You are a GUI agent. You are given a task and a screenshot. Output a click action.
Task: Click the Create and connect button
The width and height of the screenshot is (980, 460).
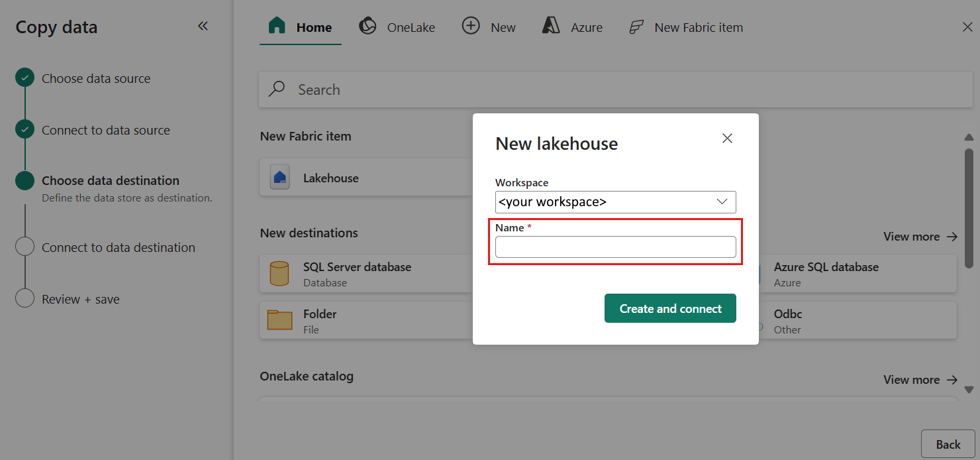[x=670, y=308]
